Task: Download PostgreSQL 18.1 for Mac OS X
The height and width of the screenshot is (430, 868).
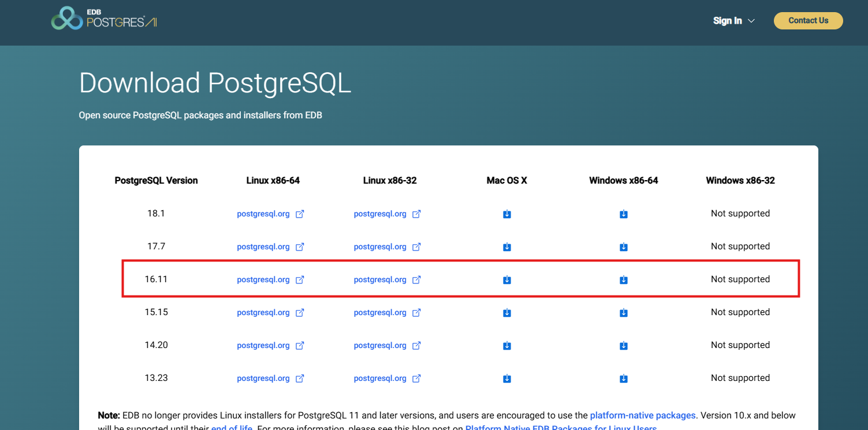Action: (507, 214)
